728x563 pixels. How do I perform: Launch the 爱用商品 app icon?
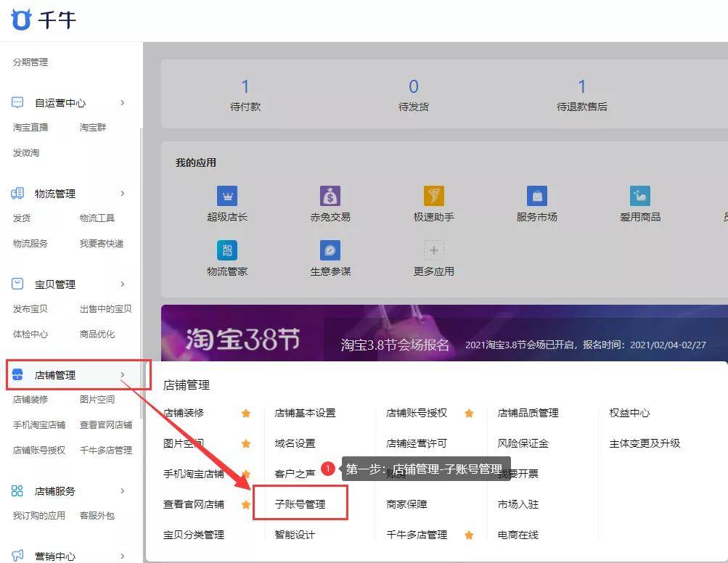pos(639,196)
